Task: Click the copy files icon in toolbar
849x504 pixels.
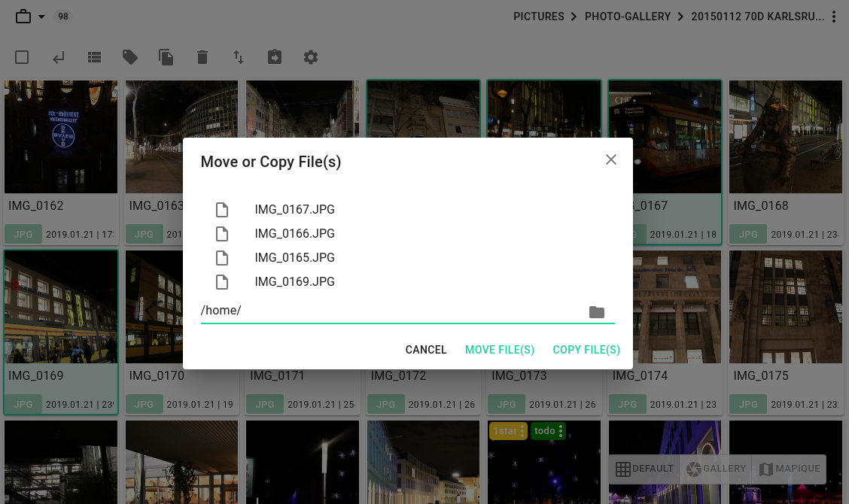Action: click(x=166, y=57)
